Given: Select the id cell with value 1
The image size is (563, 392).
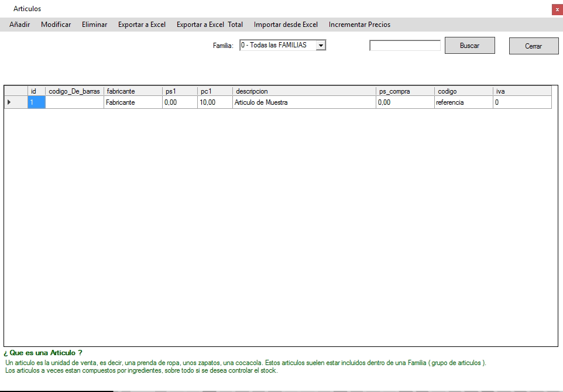Looking at the screenshot, I should pos(37,102).
